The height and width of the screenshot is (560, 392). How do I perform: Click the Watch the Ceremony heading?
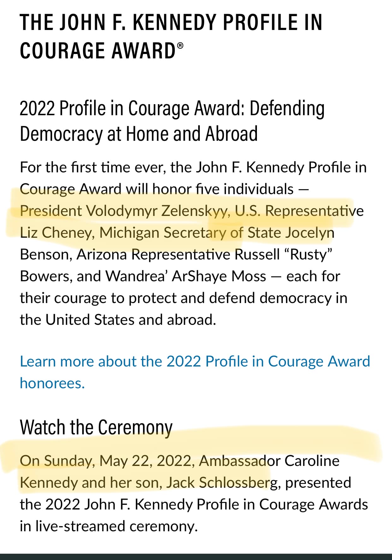(x=96, y=427)
